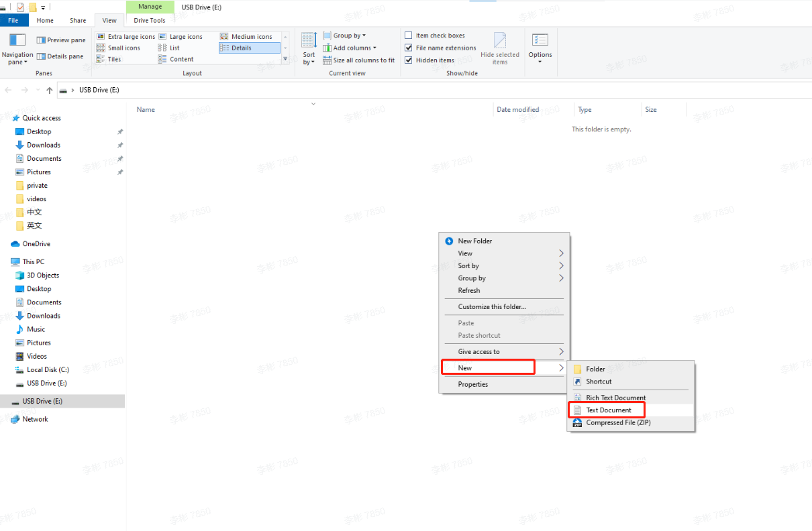Click the Name column header
Image resolution: width=812 pixels, height=531 pixels.
[x=146, y=109]
